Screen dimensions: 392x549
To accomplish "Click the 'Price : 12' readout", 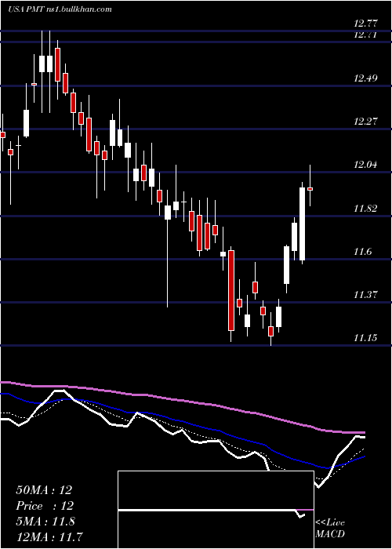I will [x=44, y=506].
